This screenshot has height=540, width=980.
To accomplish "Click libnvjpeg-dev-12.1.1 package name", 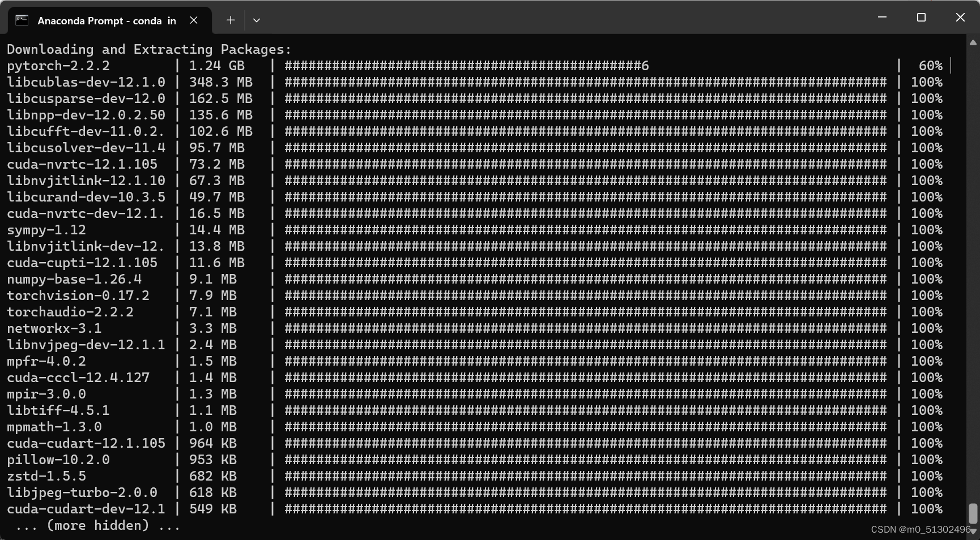I will tap(86, 345).
